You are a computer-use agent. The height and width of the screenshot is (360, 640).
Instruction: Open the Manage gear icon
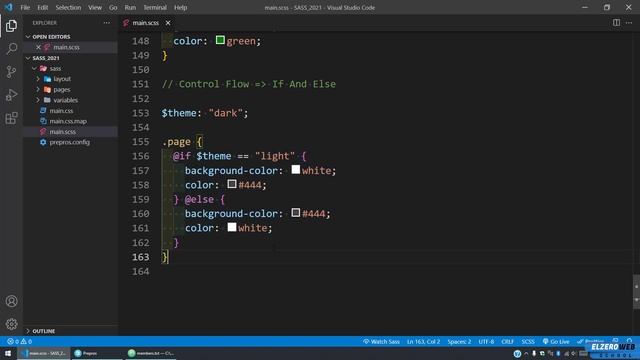tap(11, 324)
